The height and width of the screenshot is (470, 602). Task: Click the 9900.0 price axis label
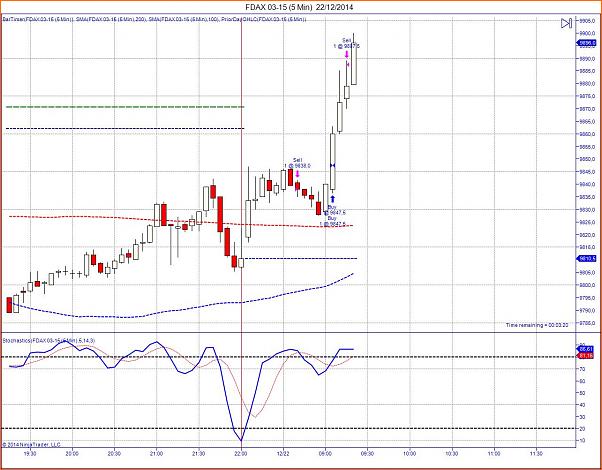587,33
